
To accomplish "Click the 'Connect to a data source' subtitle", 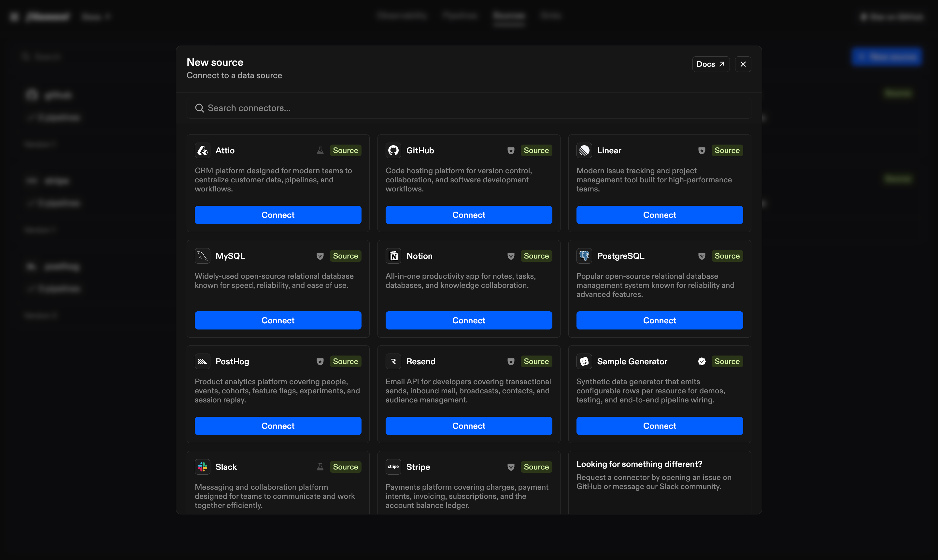I will coord(234,76).
